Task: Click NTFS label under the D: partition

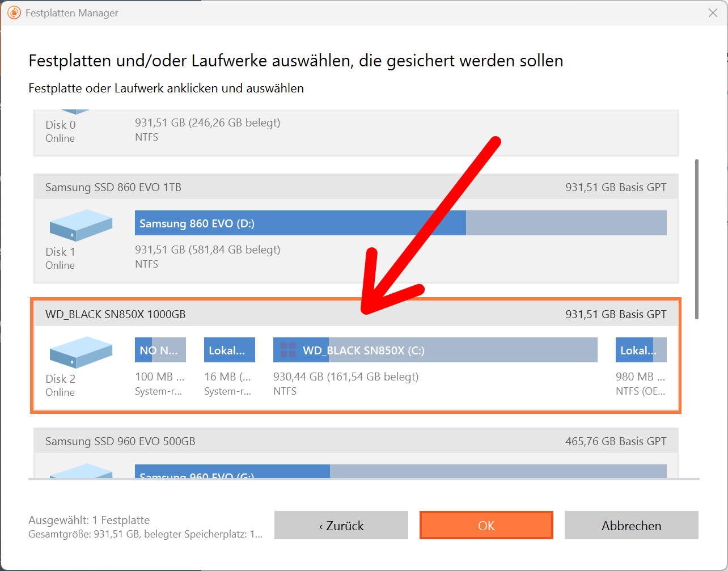Action: [x=146, y=264]
